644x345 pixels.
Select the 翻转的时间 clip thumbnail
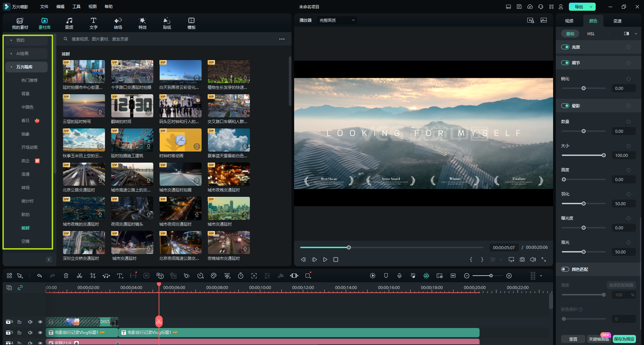(132, 106)
